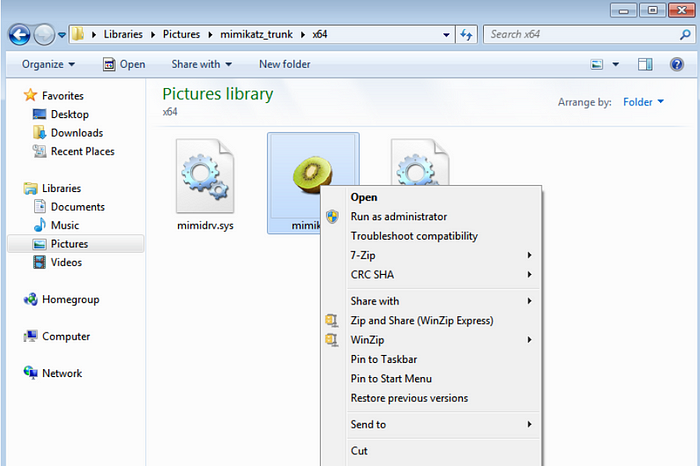Select Pictures library in navigation pane

pos(75,244)
